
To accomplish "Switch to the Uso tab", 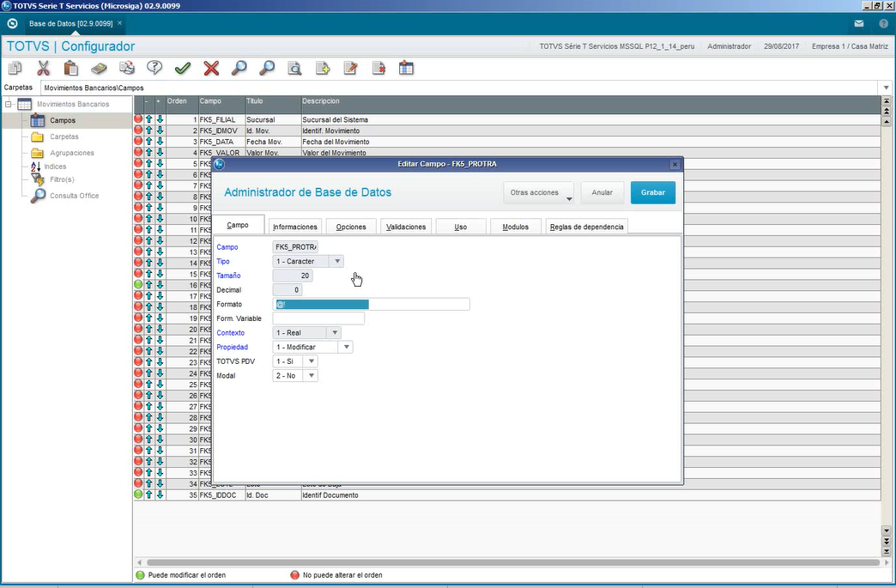I will pyautogui.click(x=461, y=227).
